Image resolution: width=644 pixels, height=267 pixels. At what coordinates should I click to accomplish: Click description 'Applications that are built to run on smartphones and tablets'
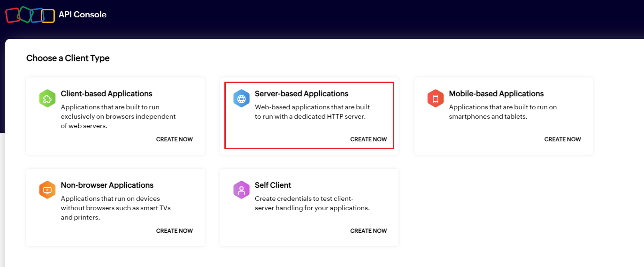(x=503, y=112)
